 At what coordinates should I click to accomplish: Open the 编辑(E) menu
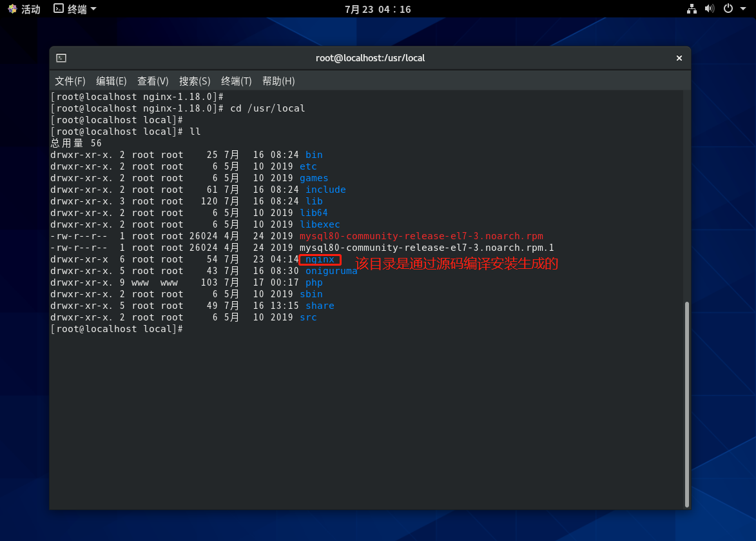pos(111,81)
